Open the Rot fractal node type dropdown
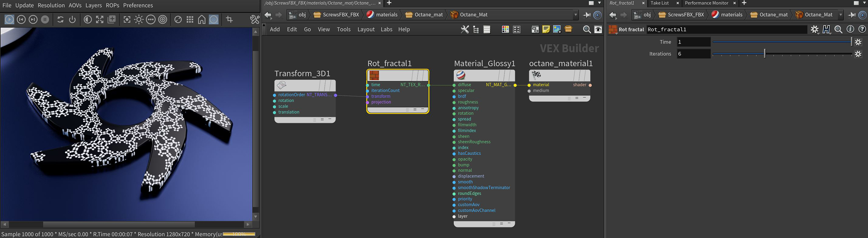Viewport: 868px width, 238px height. [613, 29]
